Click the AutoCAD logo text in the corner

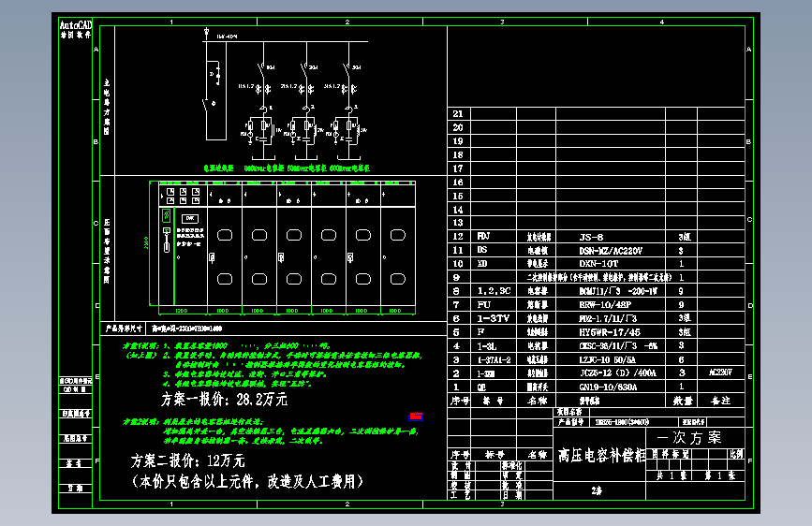pos(76,25)
